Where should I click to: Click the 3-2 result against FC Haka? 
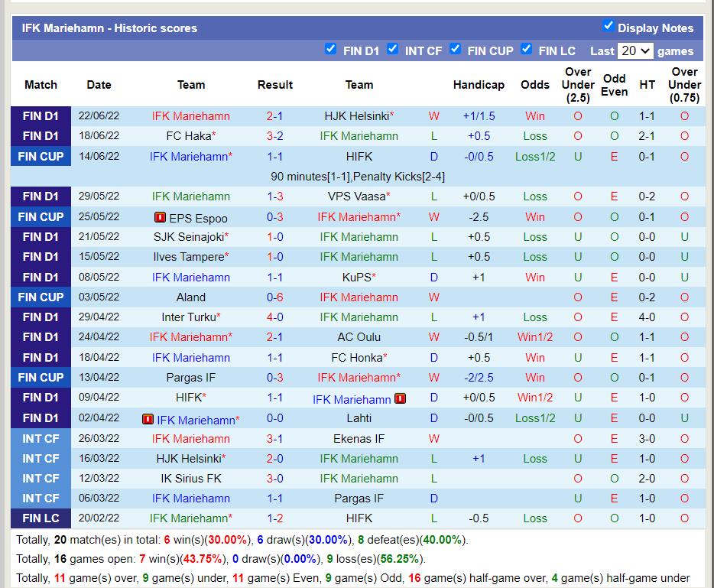coord(275,136)
